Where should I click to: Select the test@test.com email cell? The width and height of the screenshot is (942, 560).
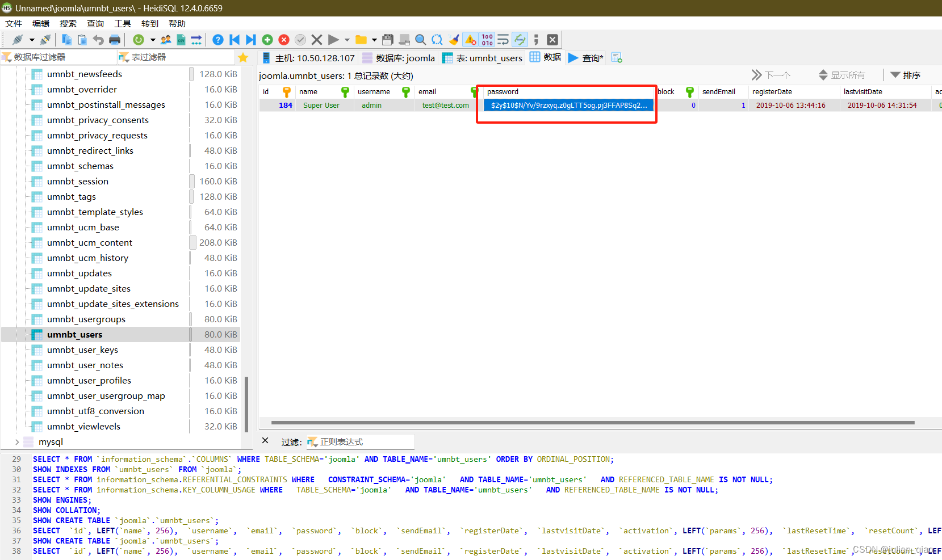pyautogui.click(x=446, y=106)
